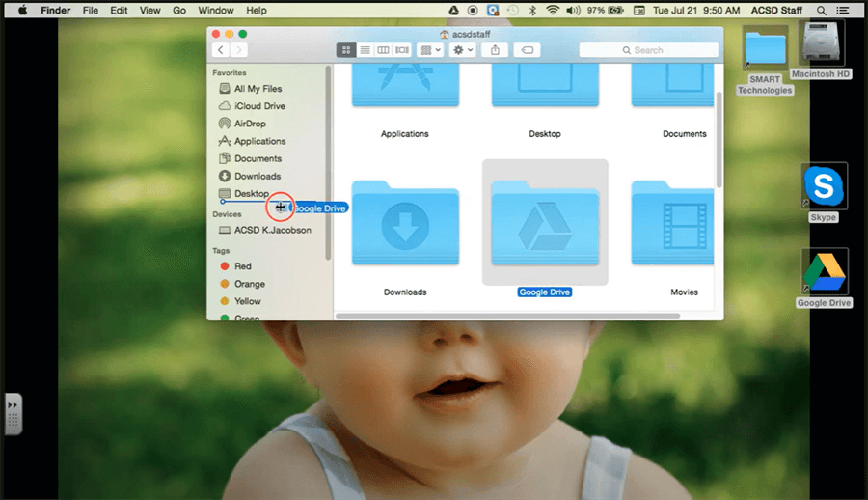Switch Finder to list view

(x=365, y=49)
